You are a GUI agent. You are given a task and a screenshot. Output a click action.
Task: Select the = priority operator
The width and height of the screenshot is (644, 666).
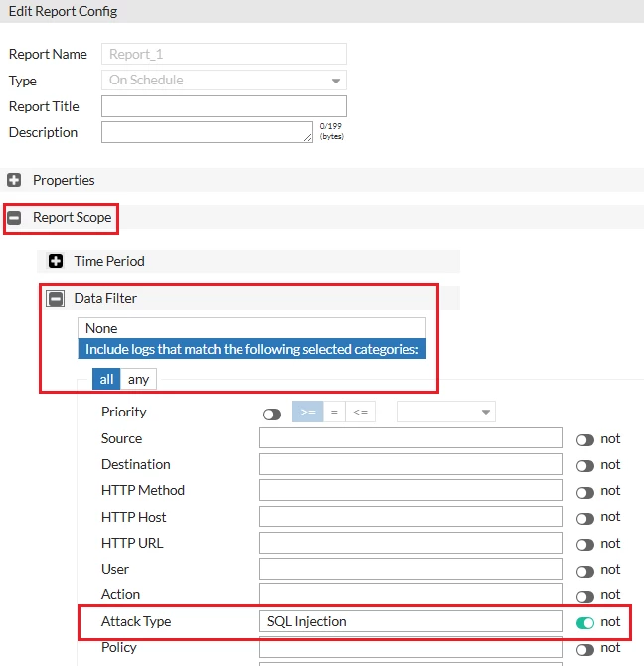tap(334, 412)
